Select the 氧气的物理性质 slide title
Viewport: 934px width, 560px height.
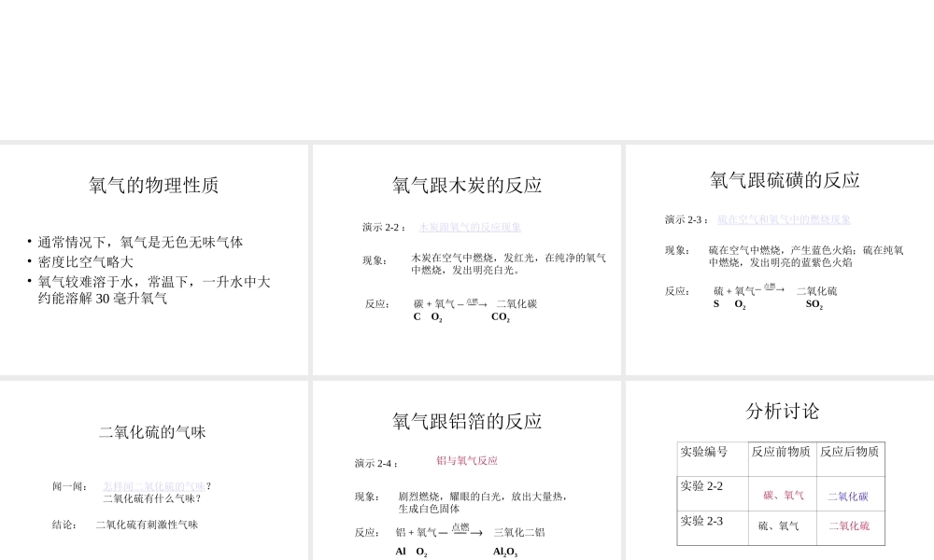(155, 186)
